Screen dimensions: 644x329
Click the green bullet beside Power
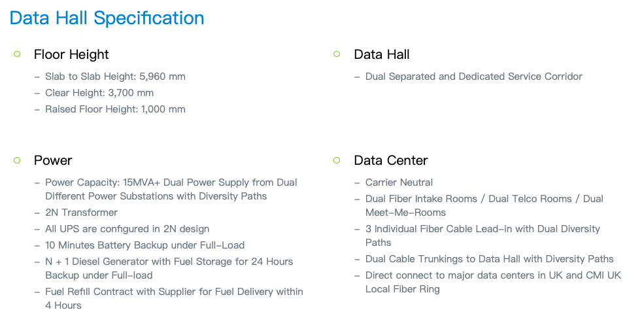17,160
